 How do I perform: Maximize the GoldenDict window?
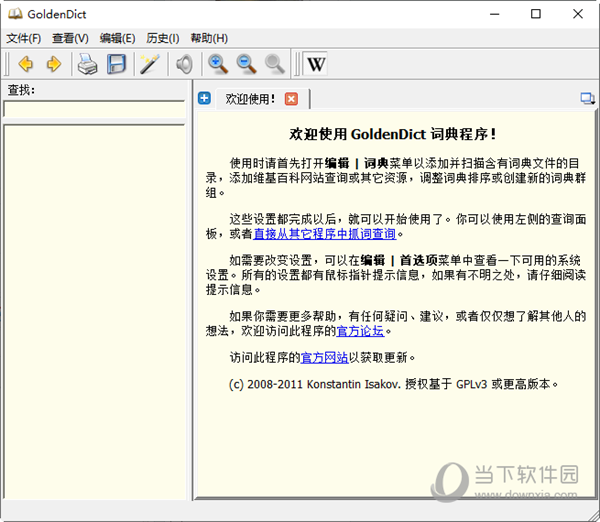coord(536,14)
